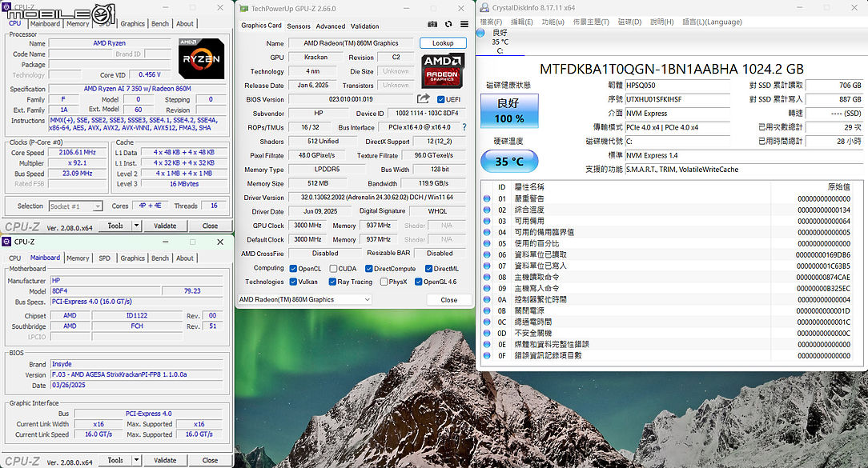
Task: Open the SPD tab in CPU-Z Mainboard window
Action: (x=105, y=258)
